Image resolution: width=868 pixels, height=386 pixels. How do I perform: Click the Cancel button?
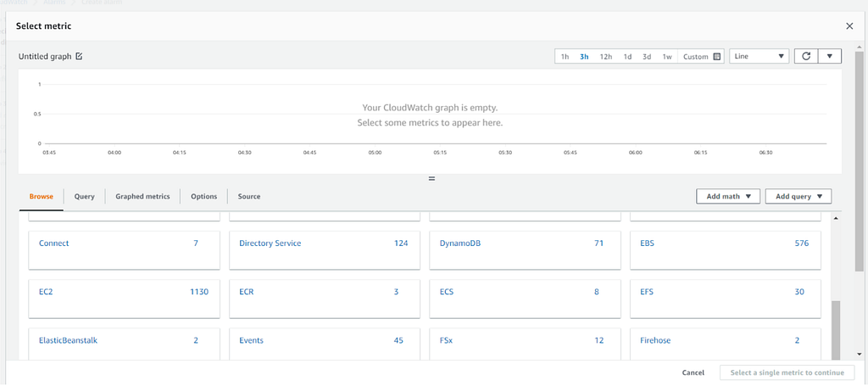693,372
